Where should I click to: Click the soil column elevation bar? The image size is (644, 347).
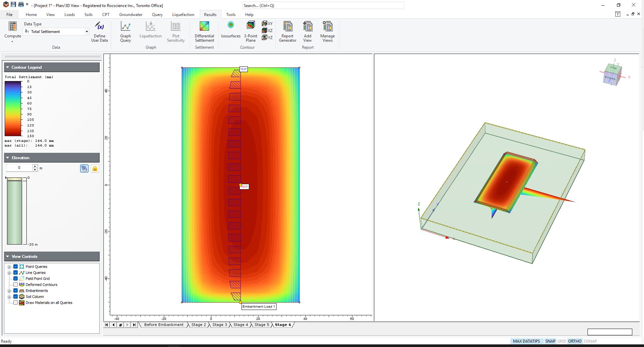click(x=14, y=211)
